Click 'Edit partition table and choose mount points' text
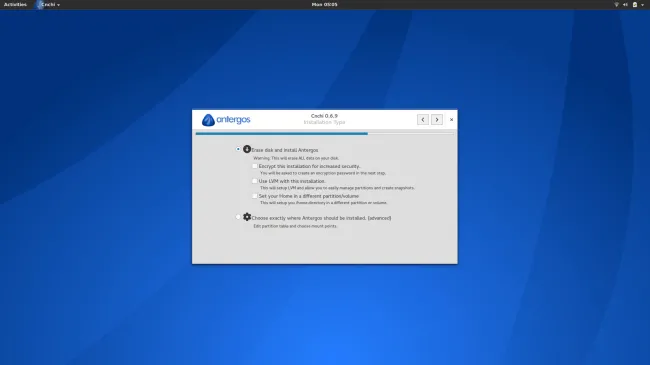 pos(295,226)
